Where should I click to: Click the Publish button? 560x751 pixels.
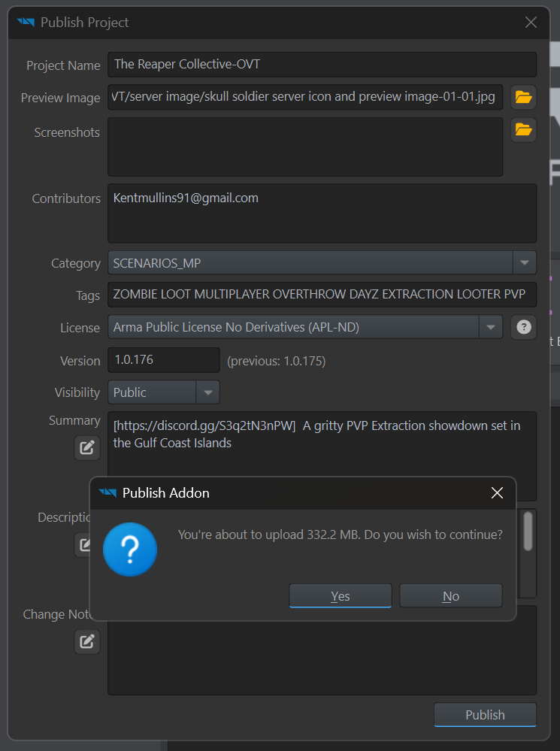pos(485,715)
